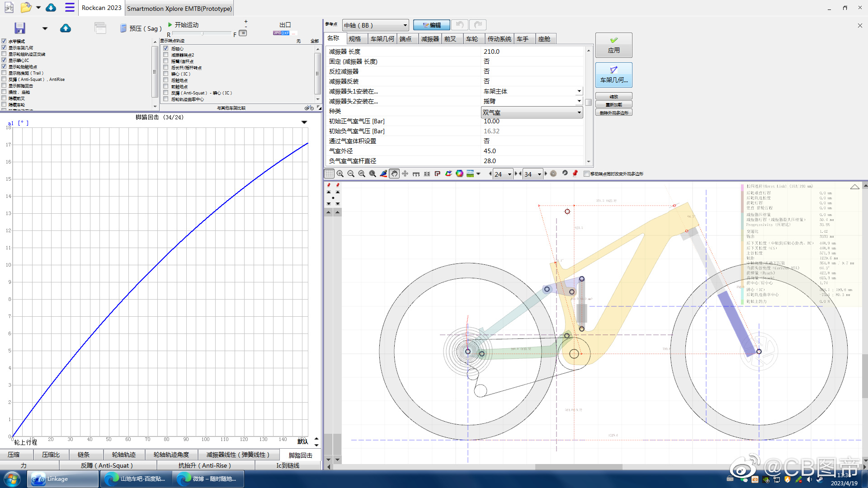The width and height of the screenshot is (868, 488).
Task: Open the background image dropdown arrow
Action: (478, 174)
